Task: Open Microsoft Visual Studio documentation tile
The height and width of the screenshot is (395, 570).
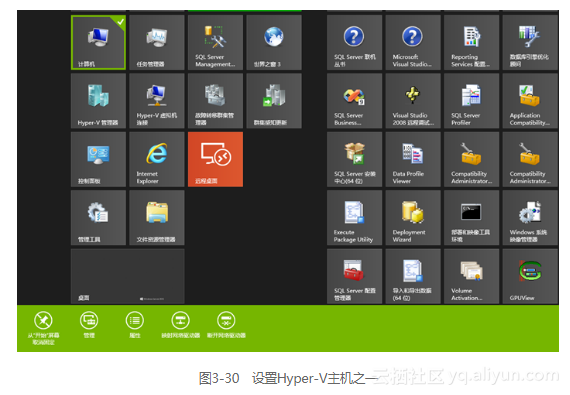Action: click(x=413, y=43)
